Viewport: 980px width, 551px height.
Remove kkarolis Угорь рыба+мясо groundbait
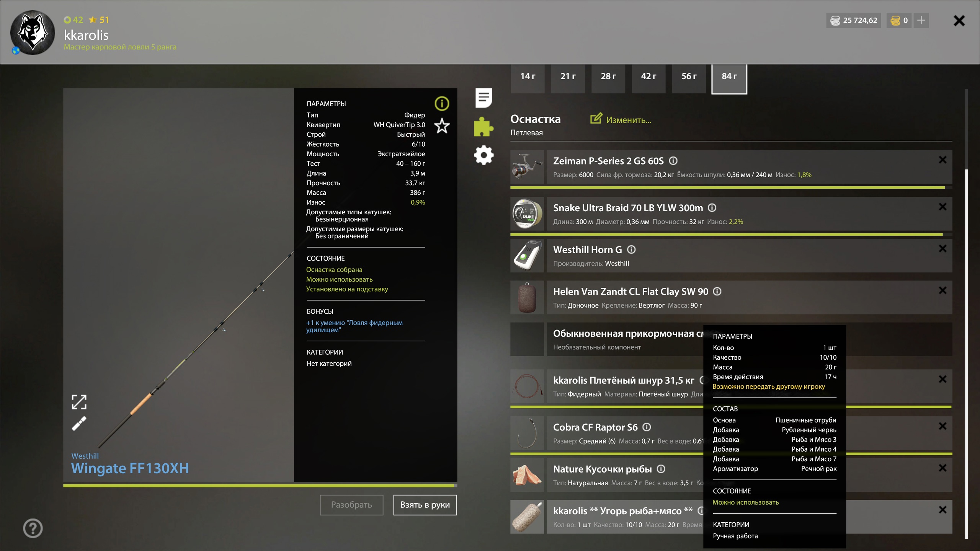click(942, 510)
